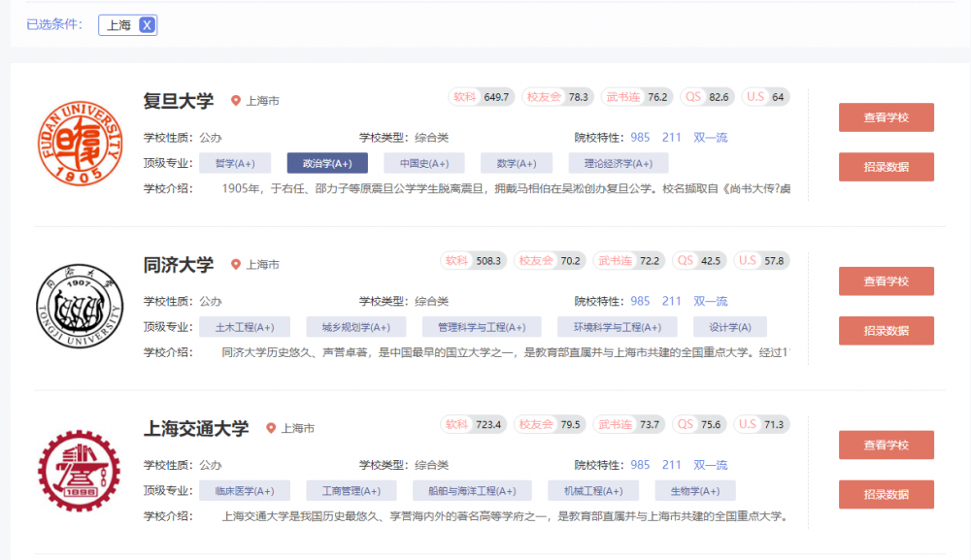The image size is (971, 560).
Task: Select the 中国史(A+) major tag
Action: [x=424, y=163]
